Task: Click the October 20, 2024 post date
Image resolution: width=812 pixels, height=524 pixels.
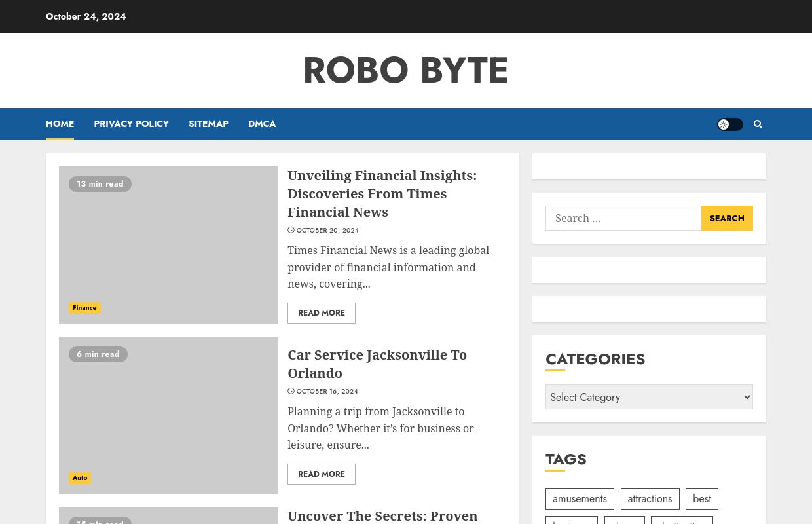Action: (x=327, y=231)
